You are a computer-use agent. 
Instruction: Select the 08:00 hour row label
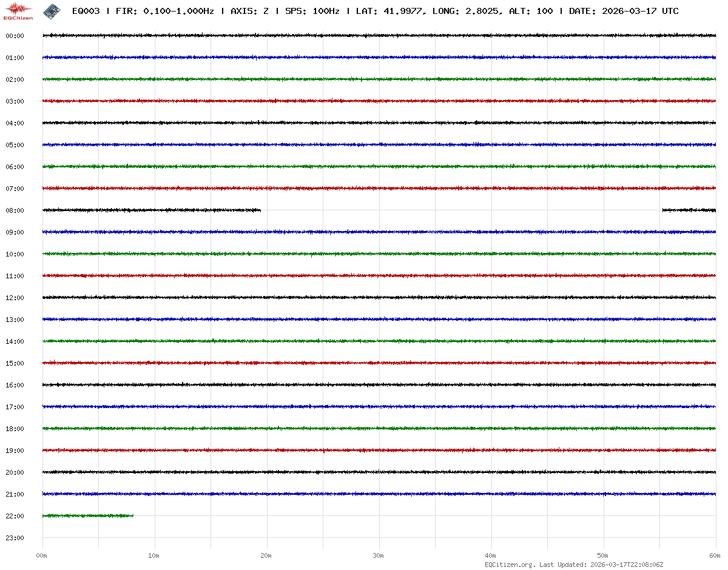point(15,210)
